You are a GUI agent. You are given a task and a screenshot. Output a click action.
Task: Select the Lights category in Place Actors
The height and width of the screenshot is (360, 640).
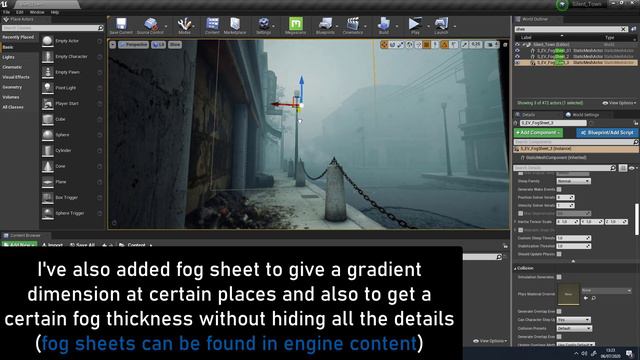(9, 57)
